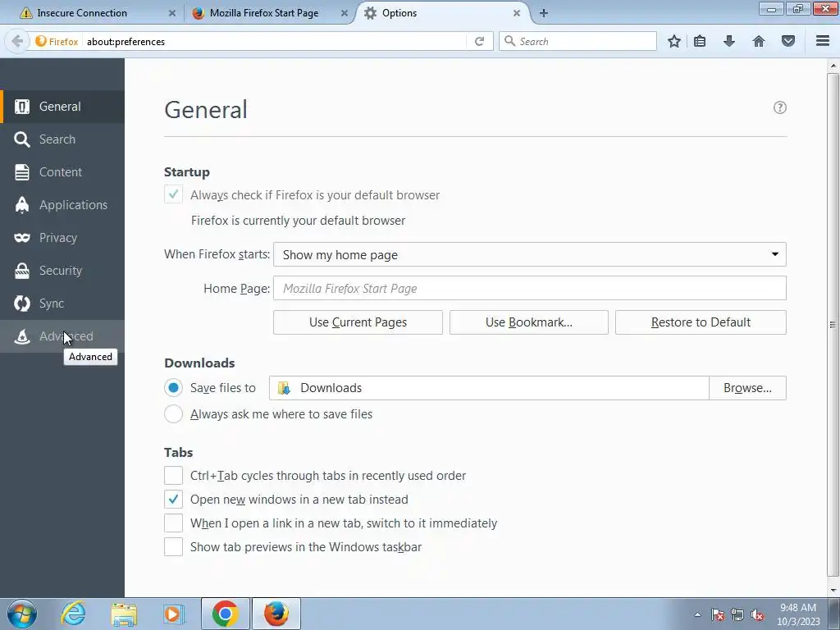840x630 pixels.
Task: Click the network tray icon
Action: [737, 614]
